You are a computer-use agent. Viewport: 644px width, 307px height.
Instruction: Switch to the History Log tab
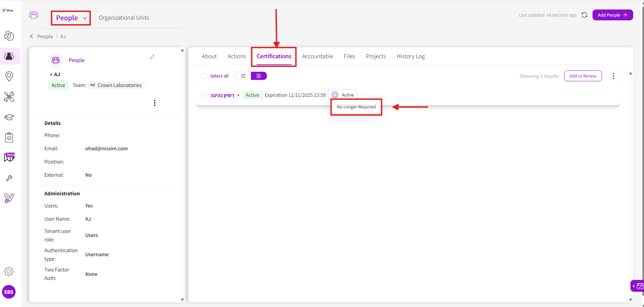pos(411,56)
